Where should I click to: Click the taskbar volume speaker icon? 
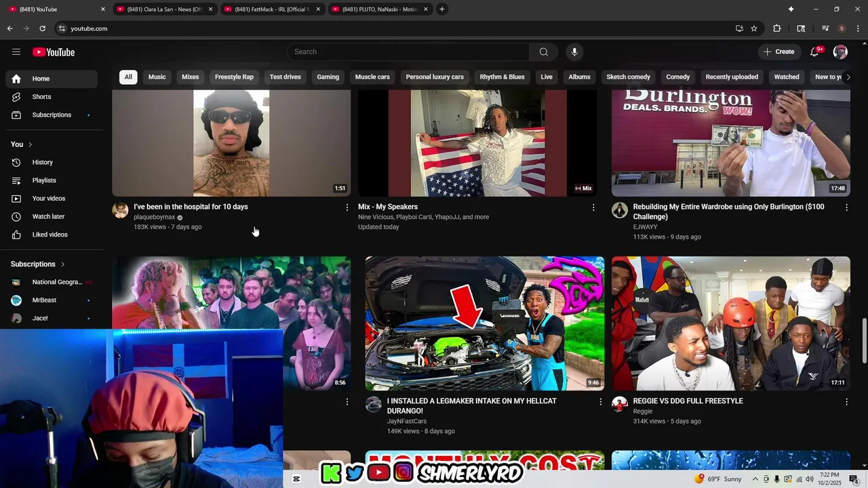point(810,479)
